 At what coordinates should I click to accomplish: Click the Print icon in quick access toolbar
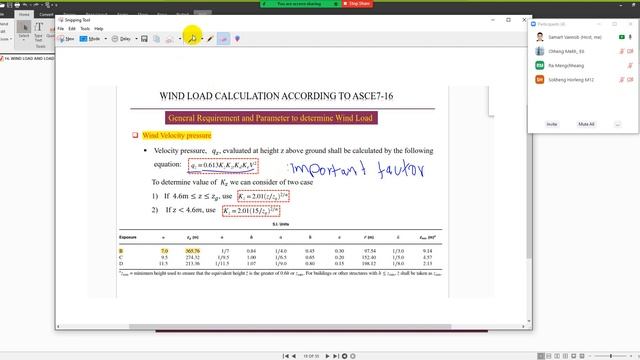[17, 5]
